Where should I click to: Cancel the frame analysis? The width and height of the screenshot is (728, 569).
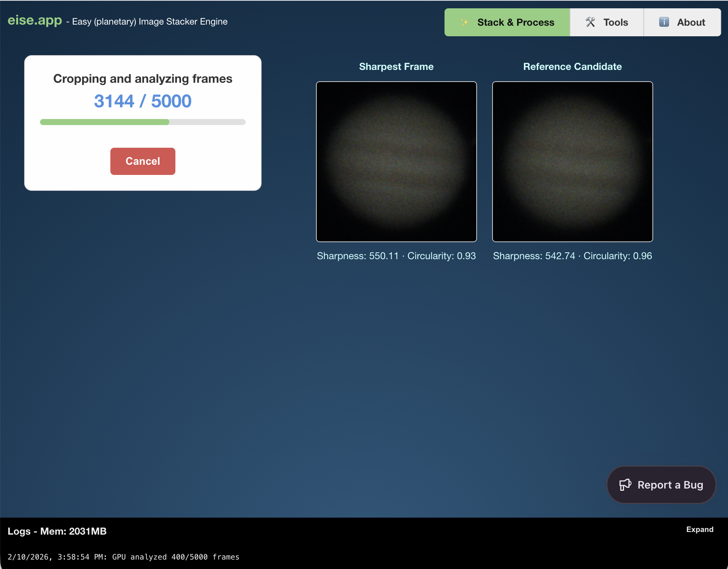(x=143, y=161)
